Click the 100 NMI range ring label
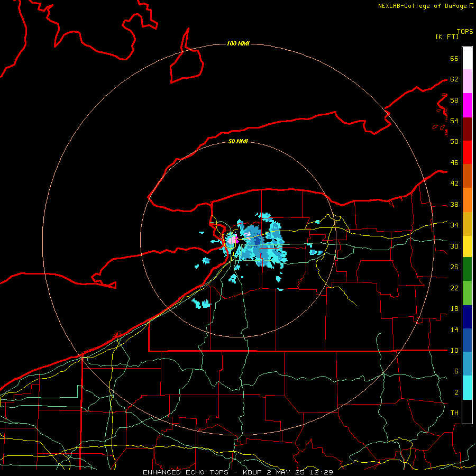 (x=238, y=43)
